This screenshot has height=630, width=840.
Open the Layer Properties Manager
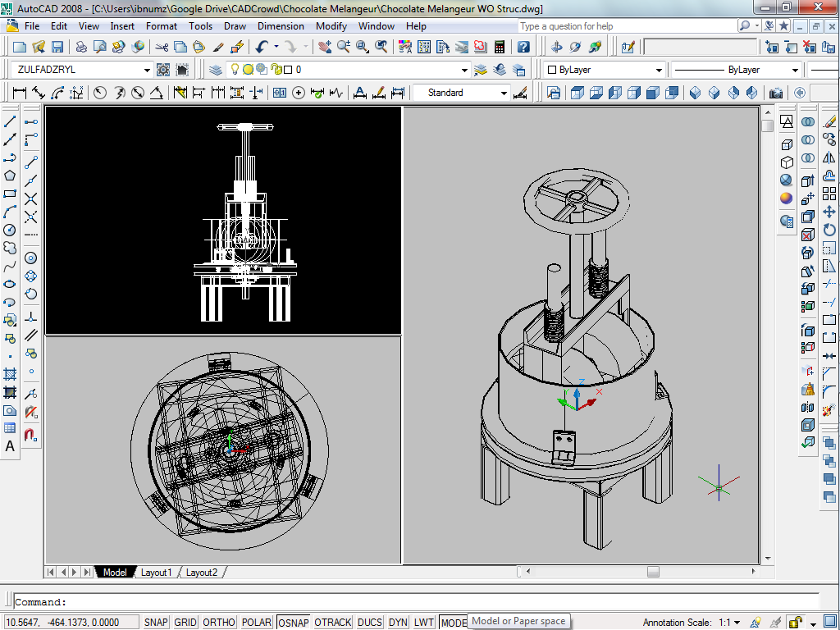(x=216, y=70)
